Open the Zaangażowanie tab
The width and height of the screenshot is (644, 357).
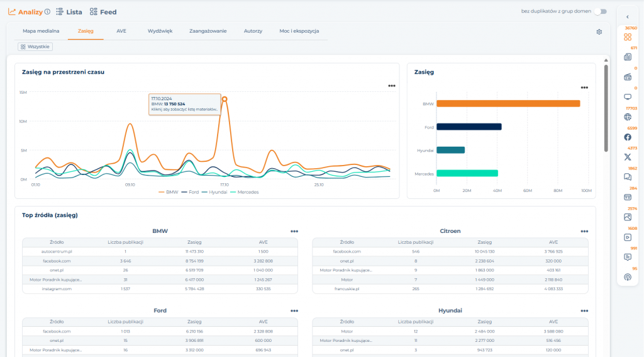coord(208,31)
